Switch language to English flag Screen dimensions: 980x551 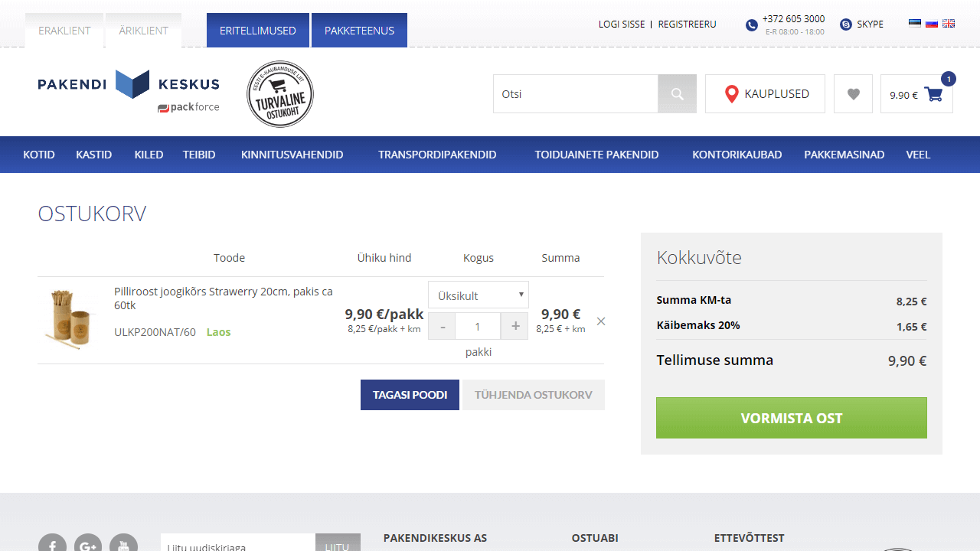coord(949,24)
